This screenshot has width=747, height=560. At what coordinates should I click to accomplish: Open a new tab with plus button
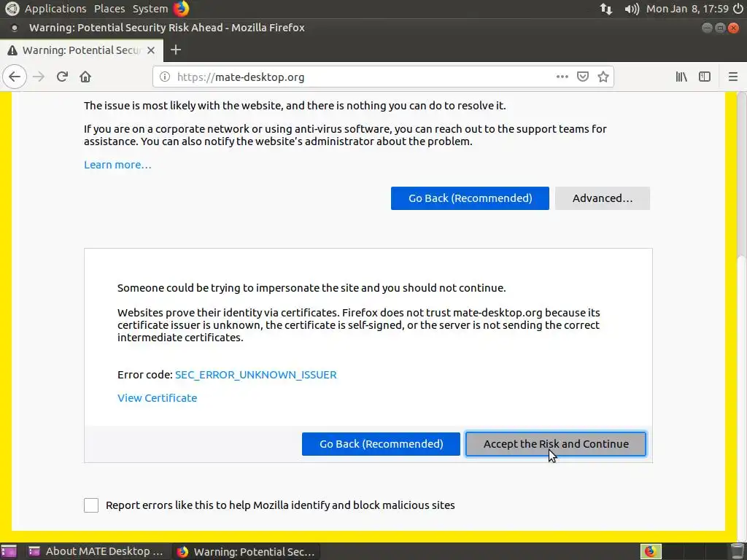click(x=176, y=50)
